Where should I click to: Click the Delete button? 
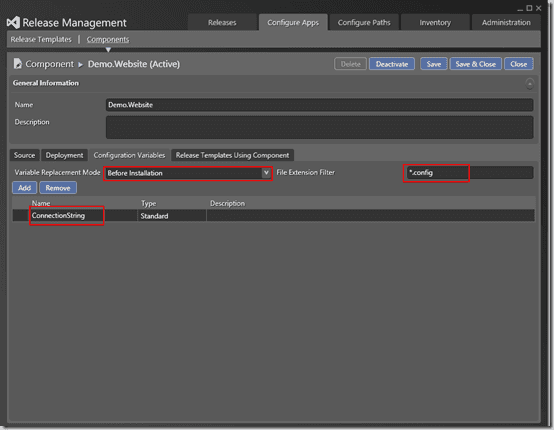[350, 64]
